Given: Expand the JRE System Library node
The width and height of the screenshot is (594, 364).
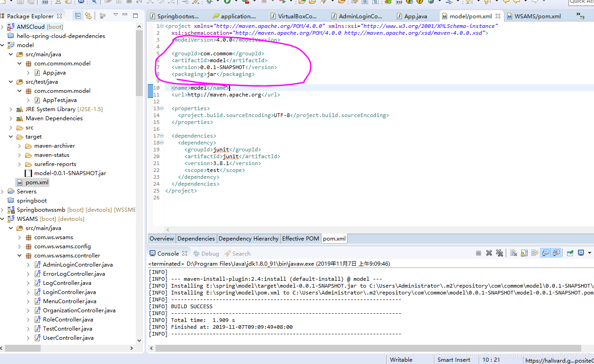Looking at the screenshot, I should point(11,109).
